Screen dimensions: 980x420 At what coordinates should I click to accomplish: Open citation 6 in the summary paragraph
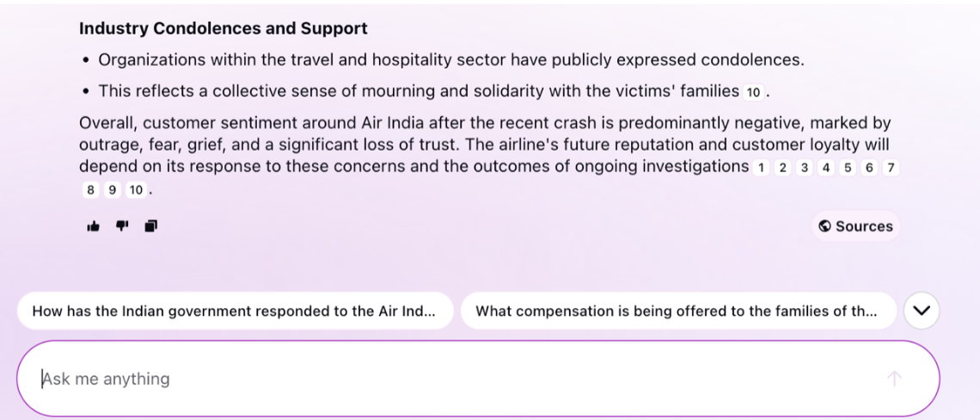pyautogui.click(x=869, y=168)
